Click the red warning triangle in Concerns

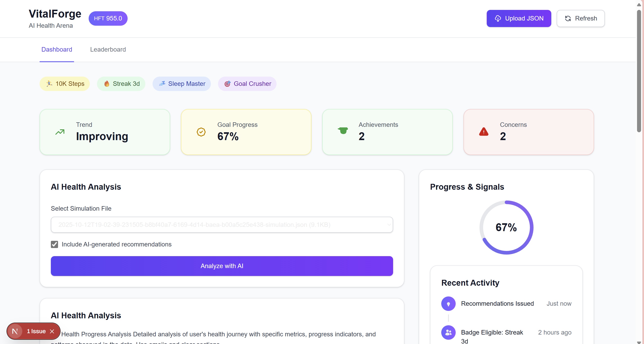tap(484, 132)
